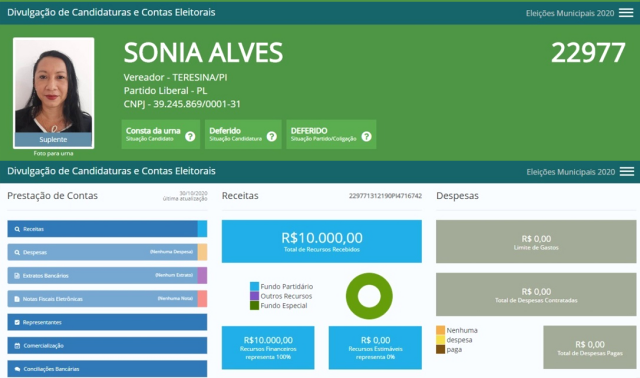Click the Partido Liberal - PL text

click(165, 91)
